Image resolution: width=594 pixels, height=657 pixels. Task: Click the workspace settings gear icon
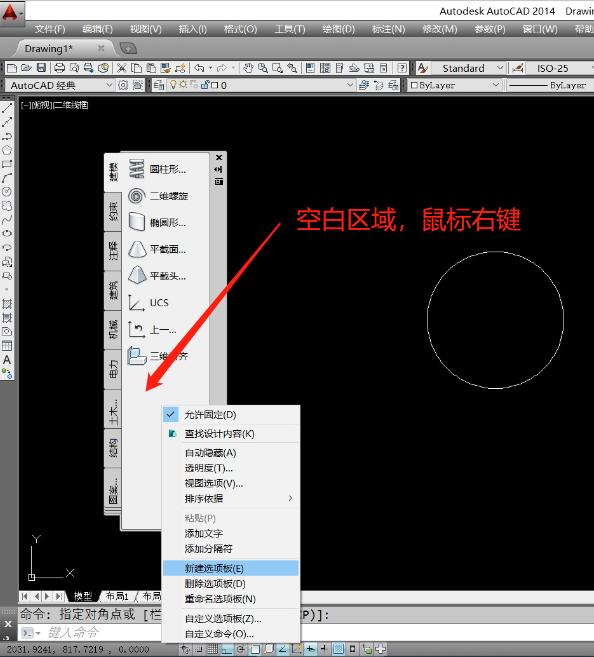[123, 85]
